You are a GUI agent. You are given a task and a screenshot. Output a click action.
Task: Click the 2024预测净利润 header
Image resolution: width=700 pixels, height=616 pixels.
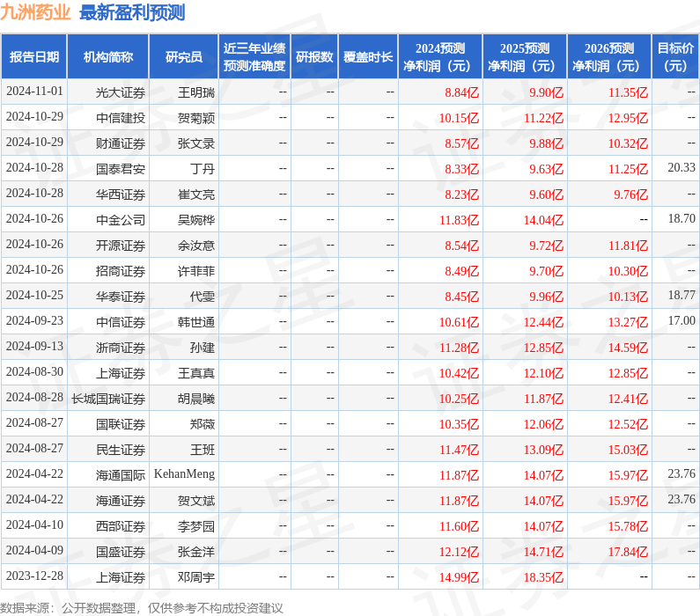[x=440, y=57]
